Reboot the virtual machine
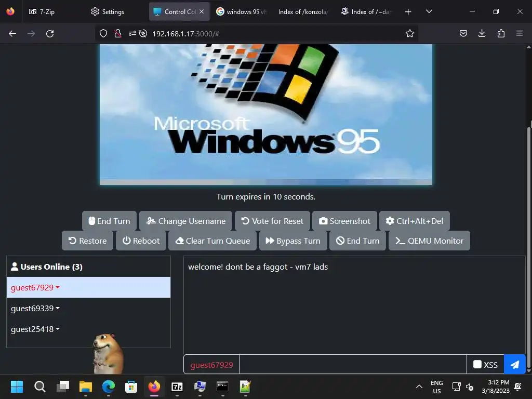Screen dimensions: 532x399 [141, 241]
